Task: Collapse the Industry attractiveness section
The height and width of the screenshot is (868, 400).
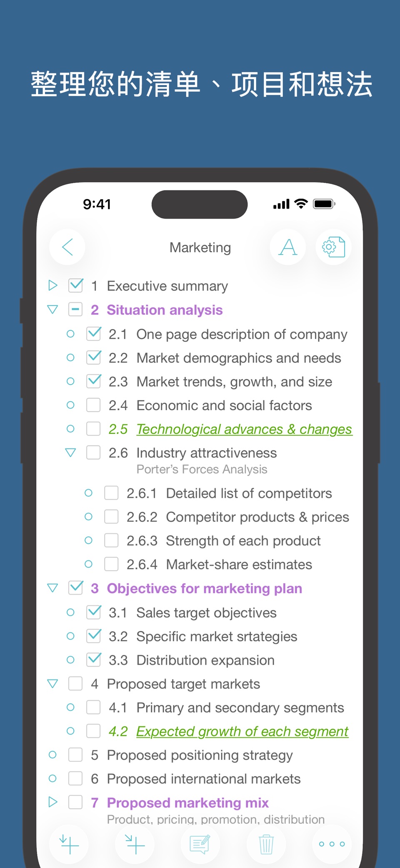Action: pyautogui.click(x=70, y=453)
